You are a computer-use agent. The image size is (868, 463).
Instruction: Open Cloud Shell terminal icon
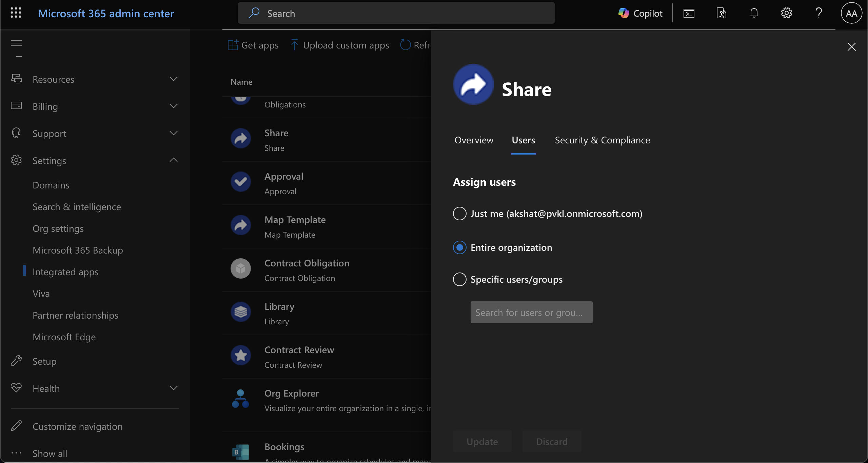[x=689, y=13]
